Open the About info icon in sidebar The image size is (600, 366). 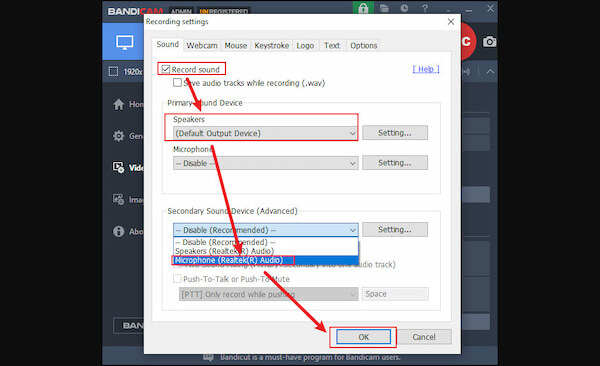pos(119,231)
